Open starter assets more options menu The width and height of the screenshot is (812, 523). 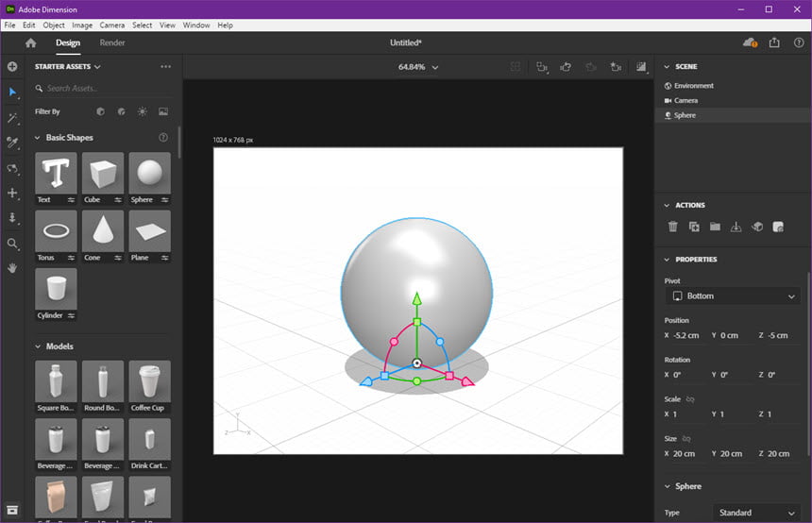click(x=166, y=66)
